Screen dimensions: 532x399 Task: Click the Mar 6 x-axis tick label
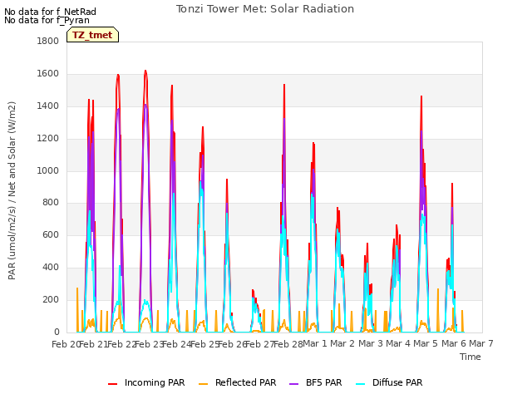pos(454,343)
